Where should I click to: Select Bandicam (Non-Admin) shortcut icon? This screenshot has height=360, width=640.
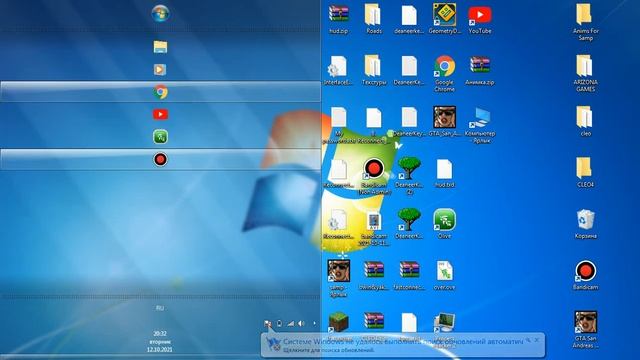pyautogui.click(x=373, y=176)
